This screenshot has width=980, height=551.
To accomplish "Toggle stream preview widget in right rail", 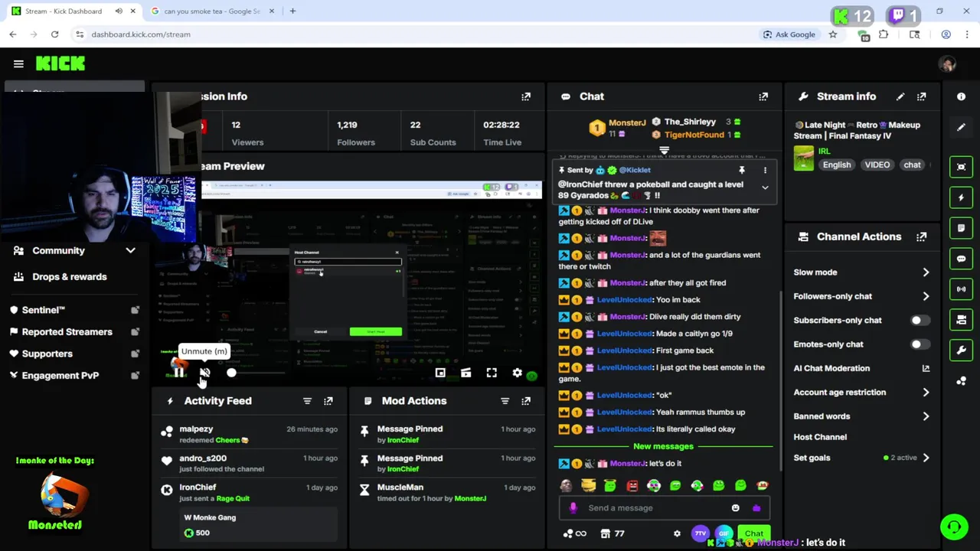I will [961, 167].
